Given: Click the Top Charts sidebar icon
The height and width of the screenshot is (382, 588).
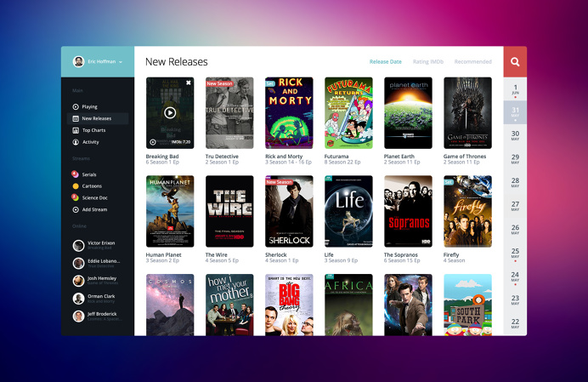Looking at the screenshot, I should click(x=76, y=130).
